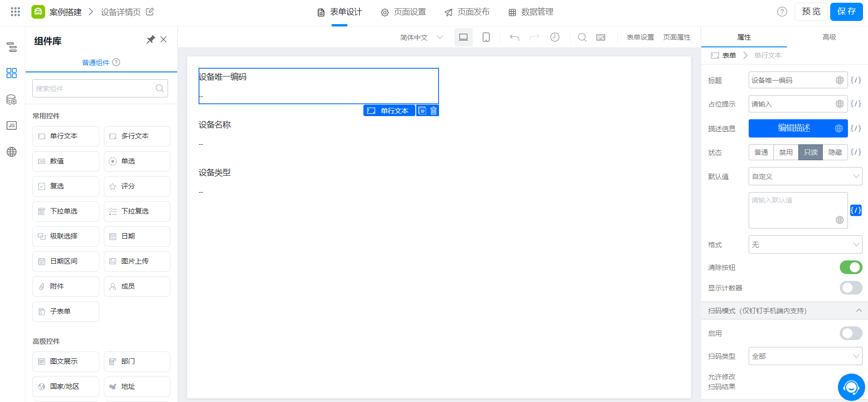Click in the 搜索组件 search box
The width and height of the screenshot is (868, 402).
100,88
